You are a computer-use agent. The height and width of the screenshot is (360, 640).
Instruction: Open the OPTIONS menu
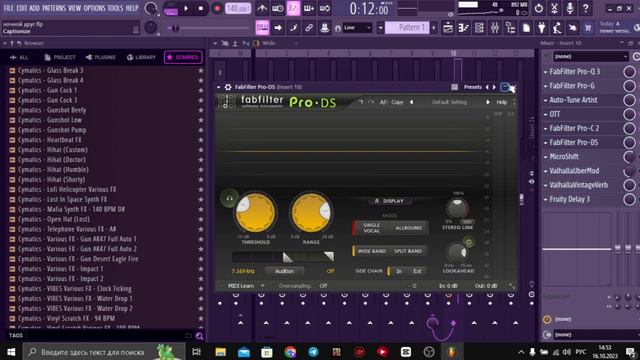click(94, 8)
